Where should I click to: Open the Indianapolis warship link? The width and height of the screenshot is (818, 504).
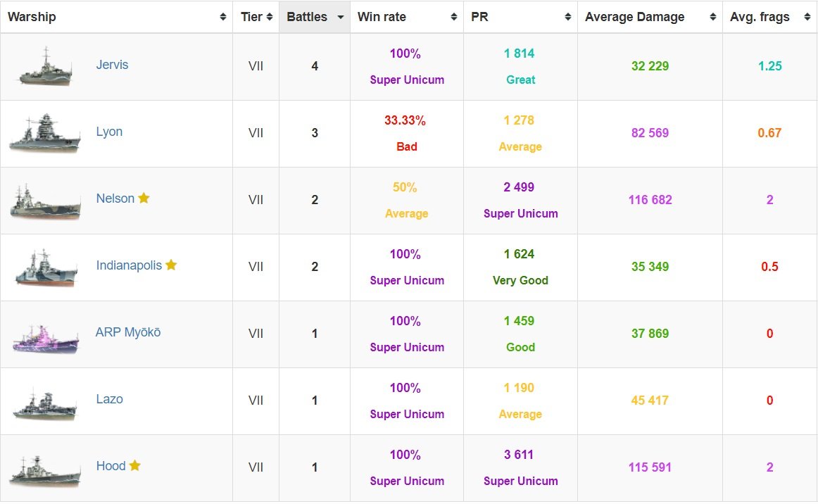pos(129,265)
